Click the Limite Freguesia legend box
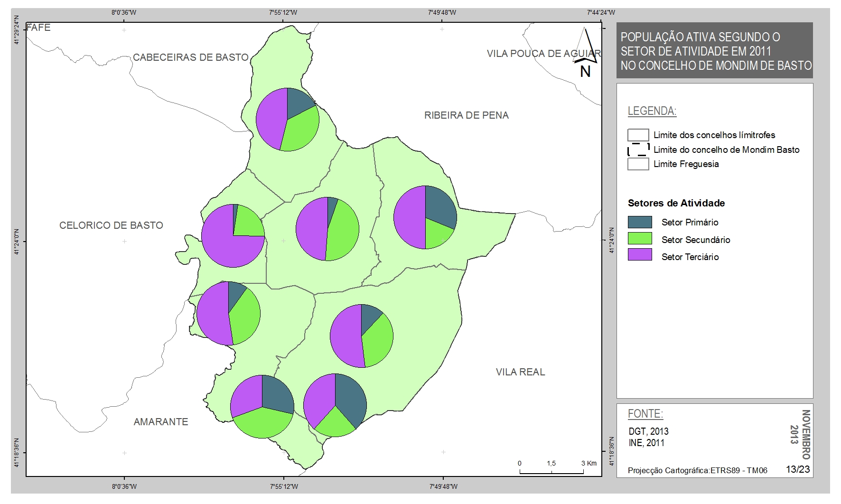This screenshot has height=504, width=841. [638, 164]
